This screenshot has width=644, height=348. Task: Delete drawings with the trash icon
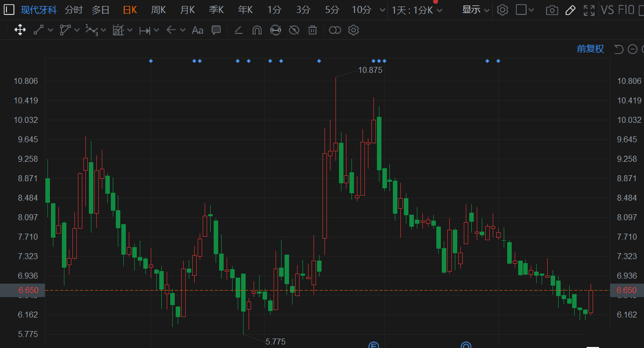[313, 30]
